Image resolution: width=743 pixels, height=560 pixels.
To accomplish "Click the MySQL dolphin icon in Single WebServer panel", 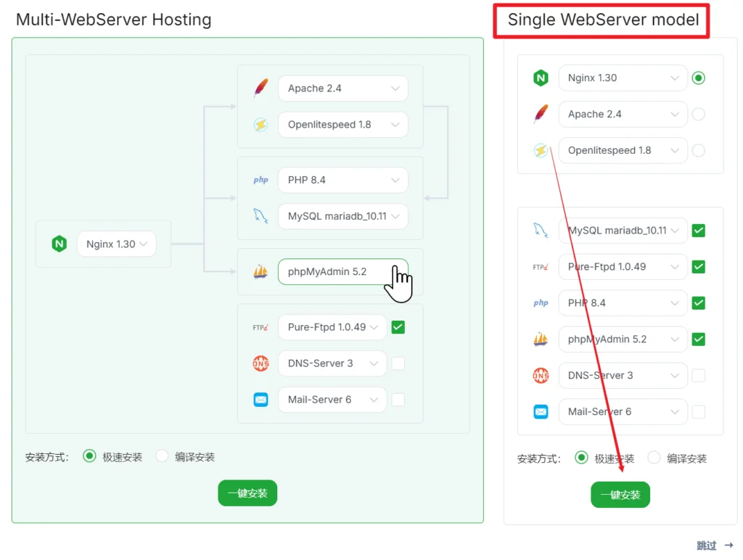I will tap(541, 231).
